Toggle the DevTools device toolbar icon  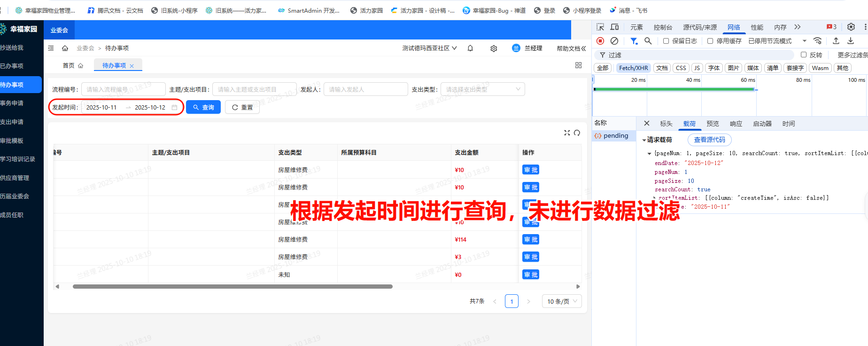(x=614, y=27)
